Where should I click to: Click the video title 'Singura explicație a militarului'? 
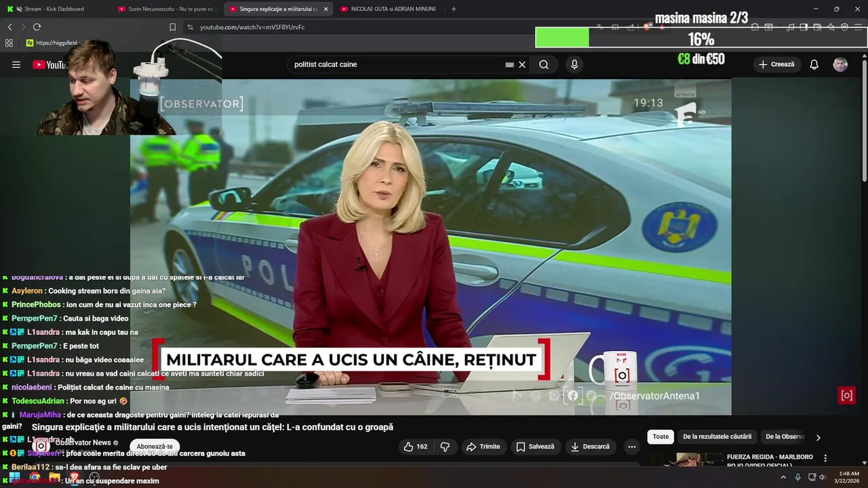point(212,427)
